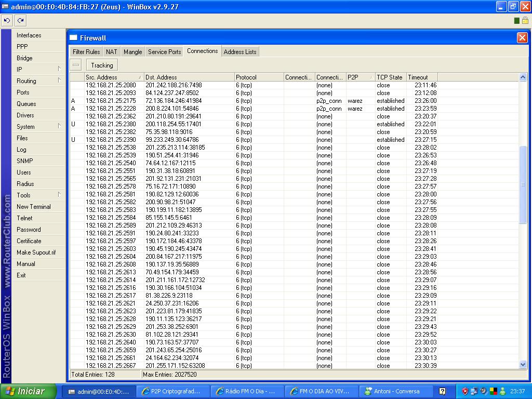Open the Address Lists tab
This screenshot has width=532, height=399.
[x=240, y=51]
